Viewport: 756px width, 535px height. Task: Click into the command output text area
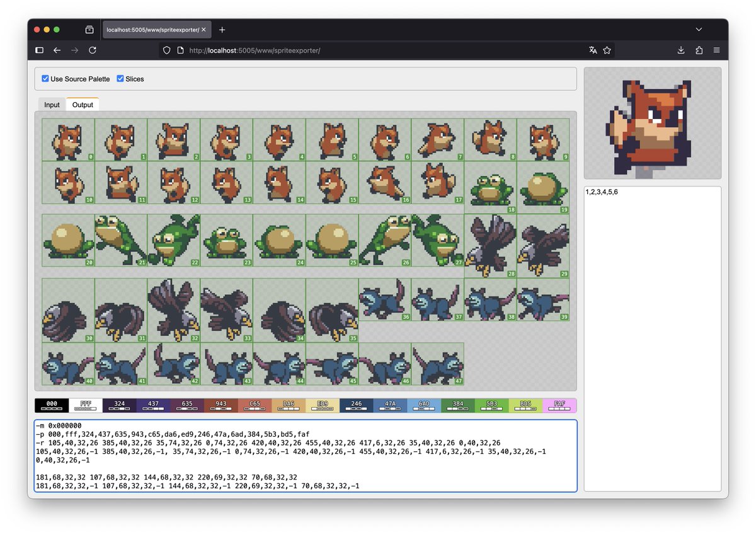306,456
